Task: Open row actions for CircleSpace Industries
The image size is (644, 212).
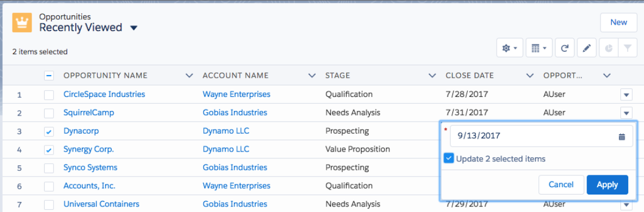Action: coord(626,95)
